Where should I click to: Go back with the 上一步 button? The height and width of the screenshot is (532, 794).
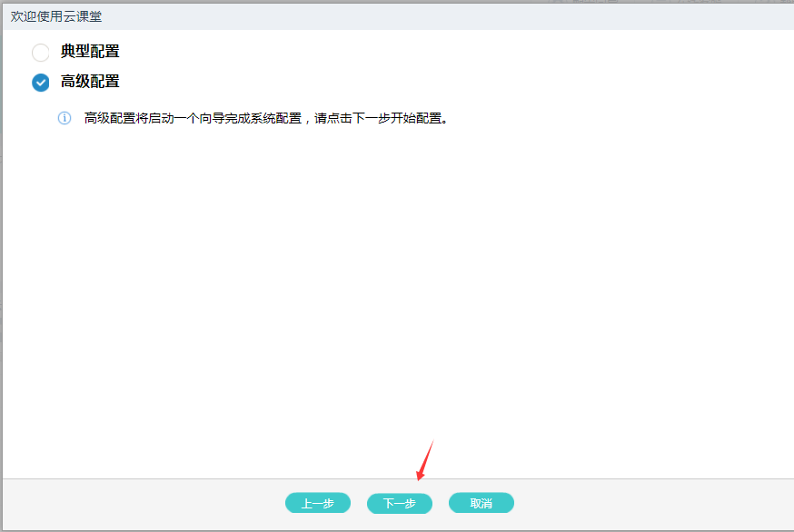[317, 503]
